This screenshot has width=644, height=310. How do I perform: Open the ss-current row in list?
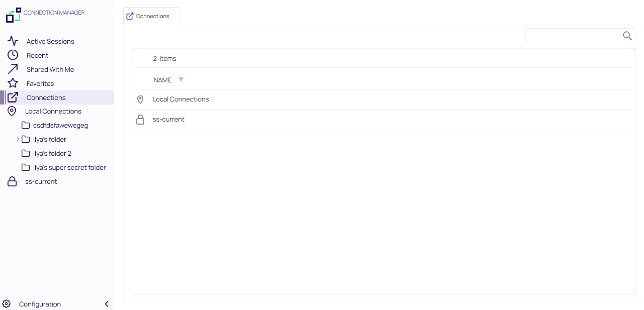[x=168, y=120]
